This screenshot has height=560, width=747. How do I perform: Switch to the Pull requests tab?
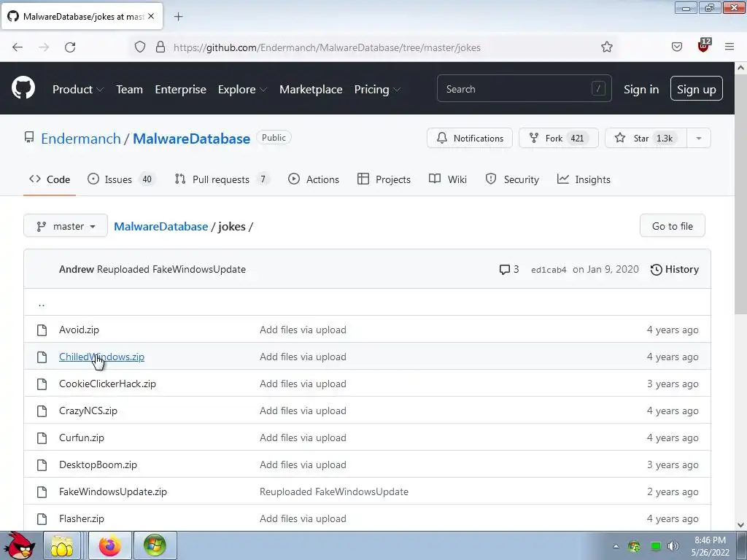coord(222,179)
